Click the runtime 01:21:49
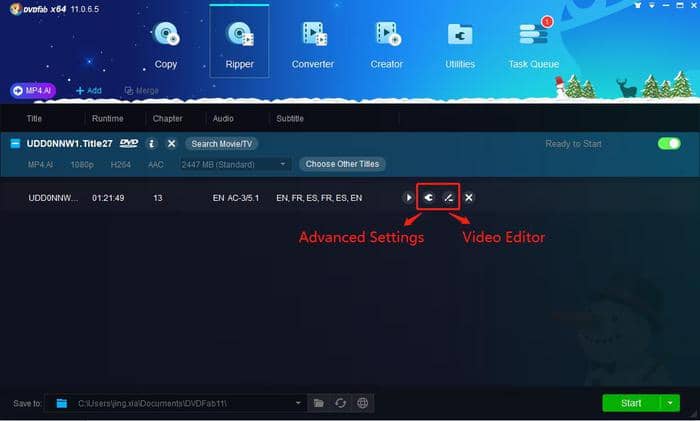This screenshot has height=421, width=700. [108, 198]
